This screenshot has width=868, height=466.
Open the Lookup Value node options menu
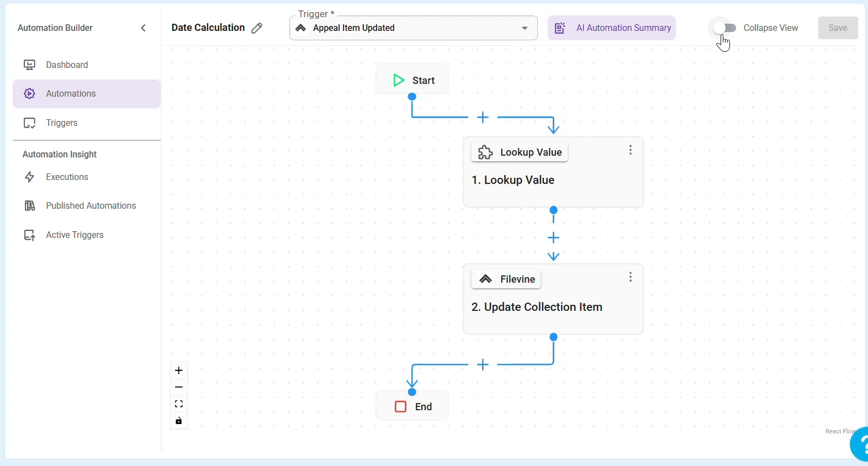coord(631,150)
